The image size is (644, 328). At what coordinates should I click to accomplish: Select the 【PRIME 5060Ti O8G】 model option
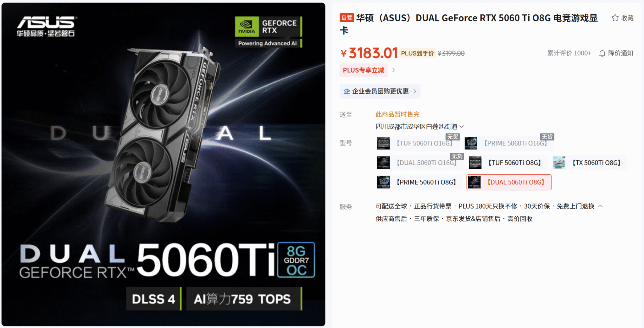[x=419, y=182]
